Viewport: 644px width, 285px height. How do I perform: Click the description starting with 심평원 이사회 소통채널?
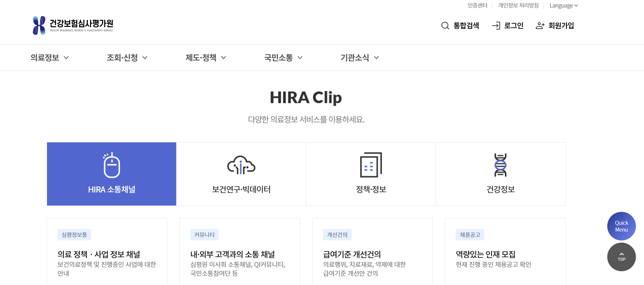pos(238,269)
